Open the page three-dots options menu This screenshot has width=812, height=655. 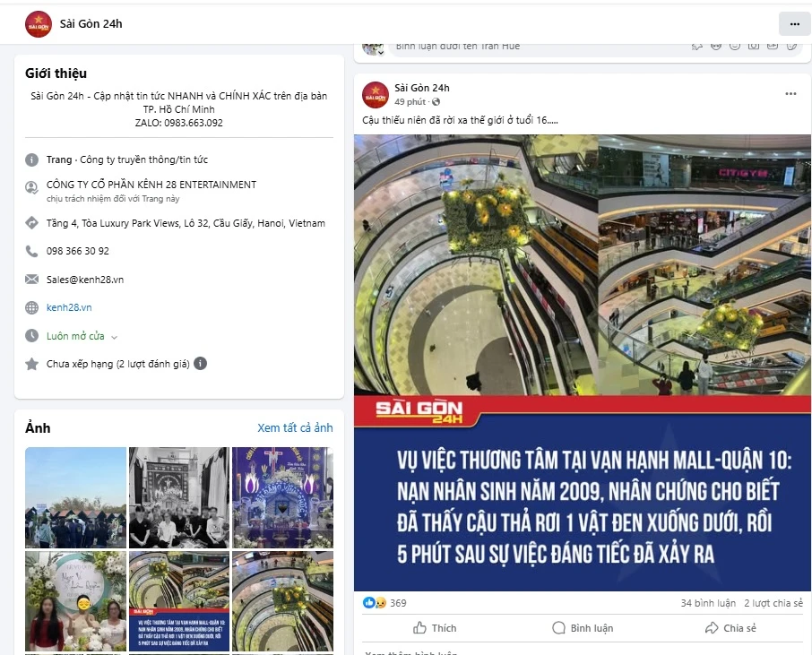[x=794, y=24]
